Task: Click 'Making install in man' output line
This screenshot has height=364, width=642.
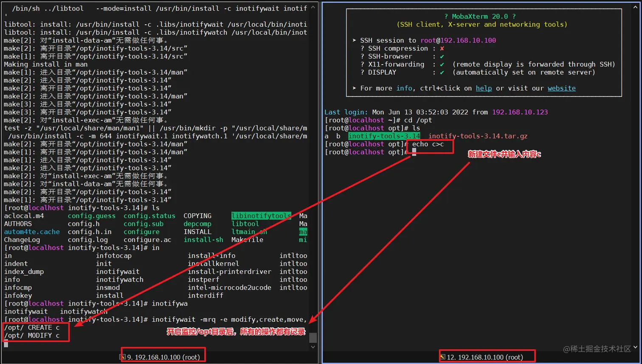Action: point(46,64)
